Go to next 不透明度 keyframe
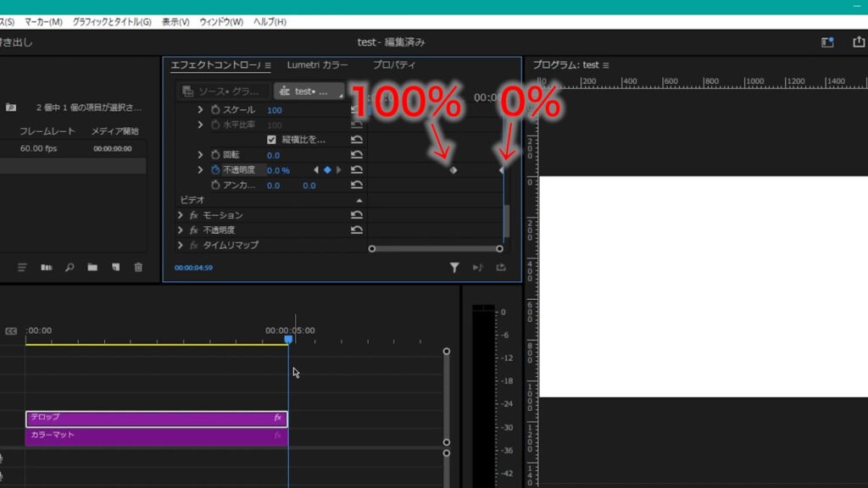This screenshot has width=868, height=488. tap(338, 169)
